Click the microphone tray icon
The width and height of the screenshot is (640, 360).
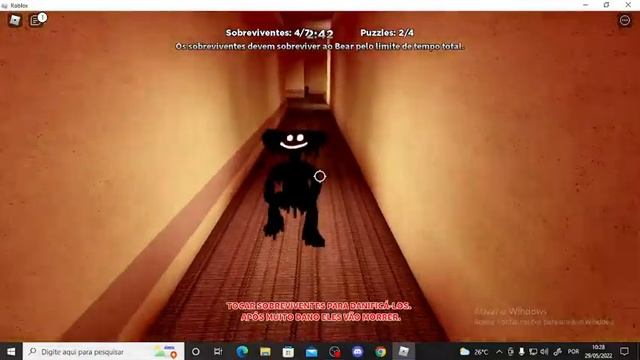coord(521,351)
